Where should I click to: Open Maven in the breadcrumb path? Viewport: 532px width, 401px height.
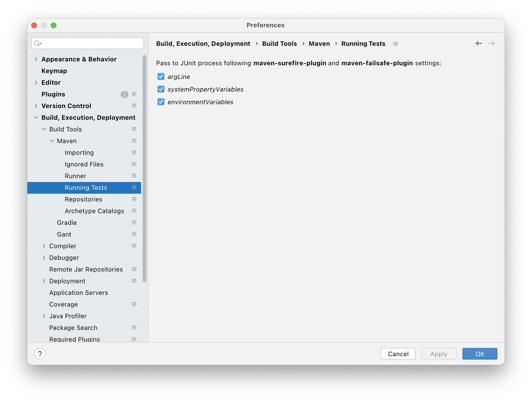click(x=319, y=43)
